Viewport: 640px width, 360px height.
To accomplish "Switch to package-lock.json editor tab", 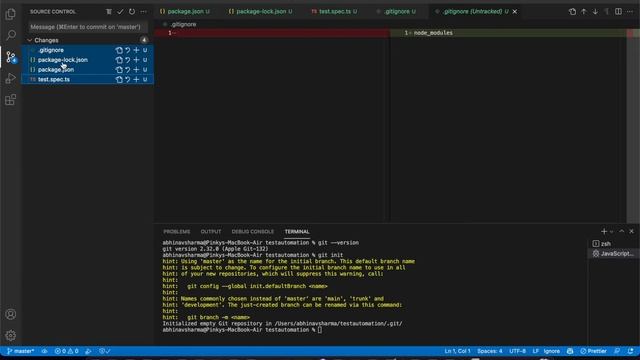I will tap(261, 11).
